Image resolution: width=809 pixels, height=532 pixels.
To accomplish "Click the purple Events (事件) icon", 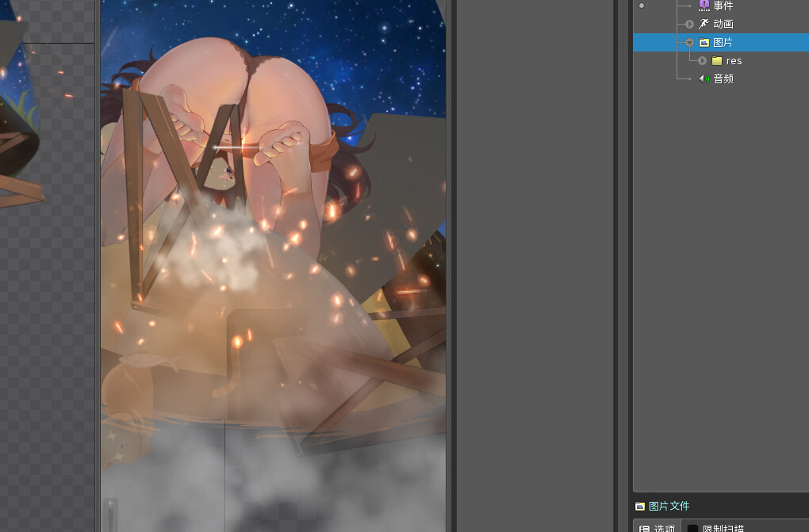I will coord(704,6).
